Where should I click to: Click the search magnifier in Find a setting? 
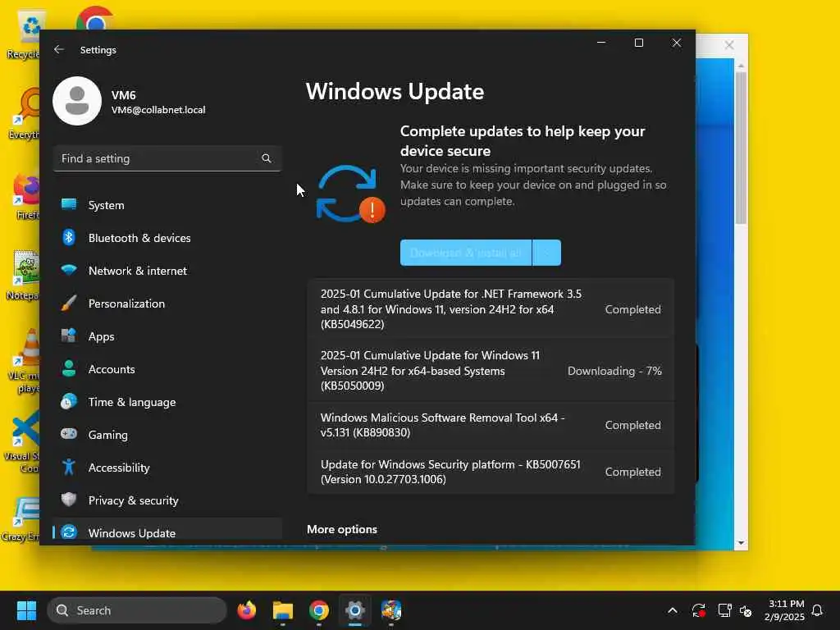tap(267, 158)
